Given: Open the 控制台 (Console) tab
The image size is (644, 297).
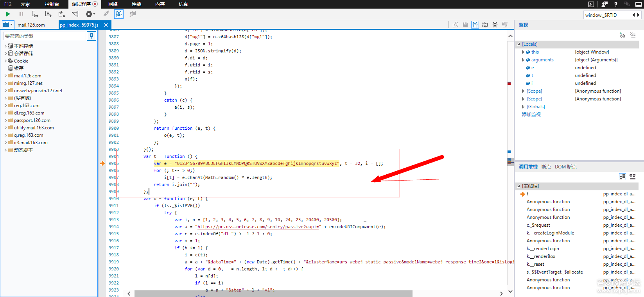Looking at the screenshot, I should [x=52, y=4].
